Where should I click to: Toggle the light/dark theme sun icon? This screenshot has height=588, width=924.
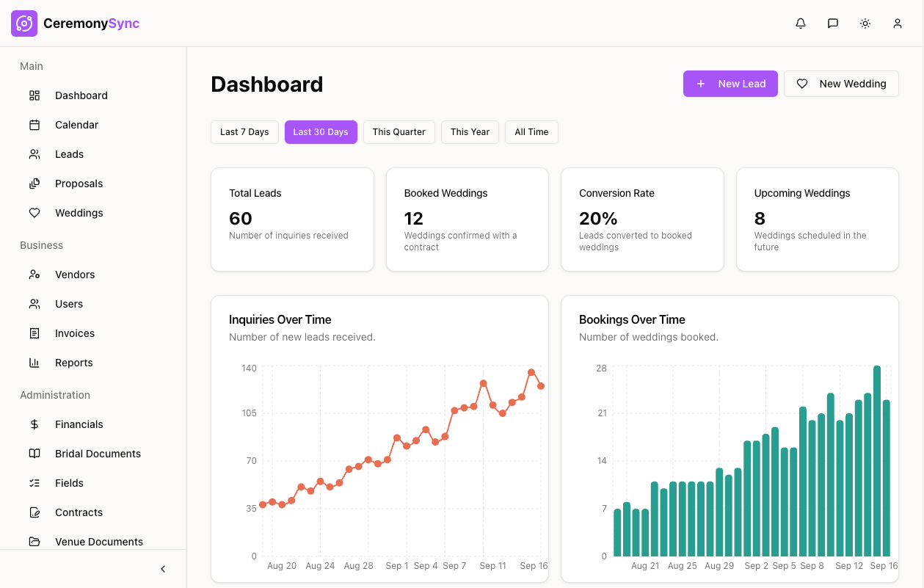(x=865, y=23)
